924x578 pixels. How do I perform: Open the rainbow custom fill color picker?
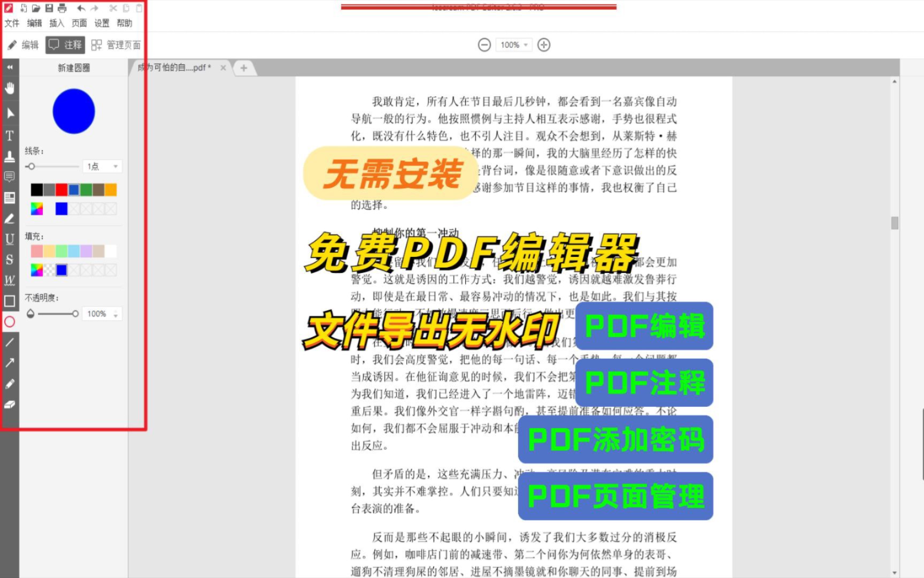pos(37,270)
